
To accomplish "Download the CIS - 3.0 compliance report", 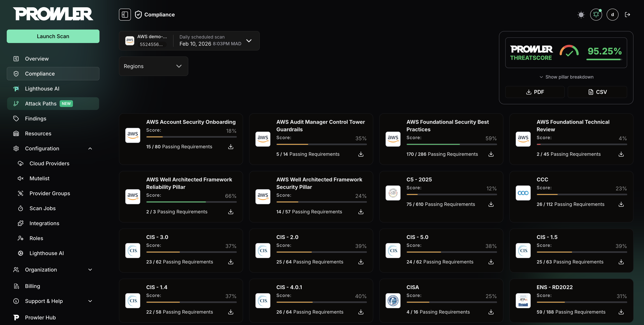I will [230, 262].
